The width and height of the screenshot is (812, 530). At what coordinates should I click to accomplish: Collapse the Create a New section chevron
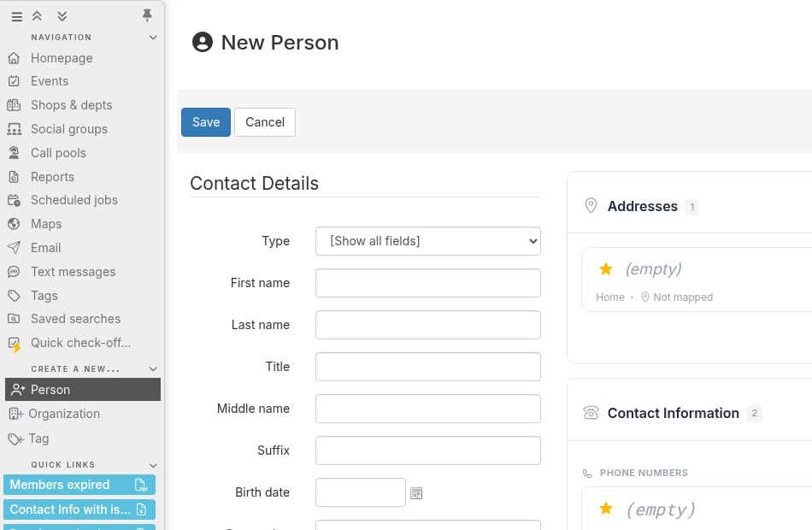coord(153,369)
